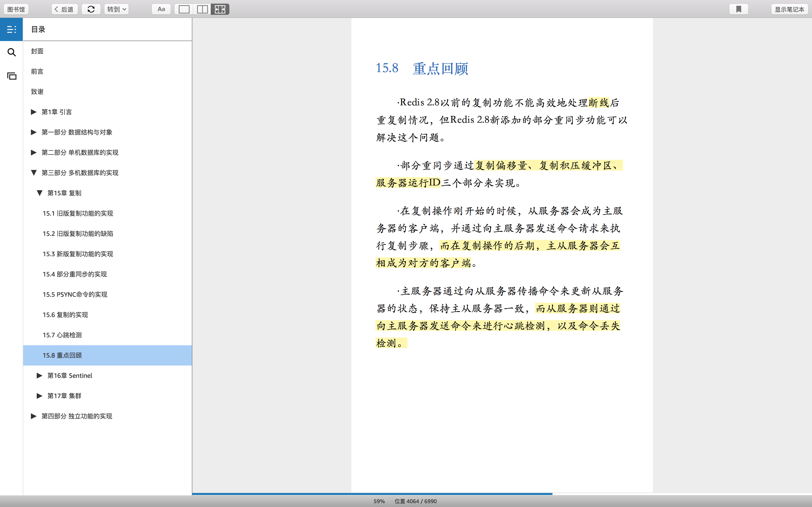This screenshot has height=507, width=812.
Task: Open the Aa font settings
Action: tap(161, 9)
